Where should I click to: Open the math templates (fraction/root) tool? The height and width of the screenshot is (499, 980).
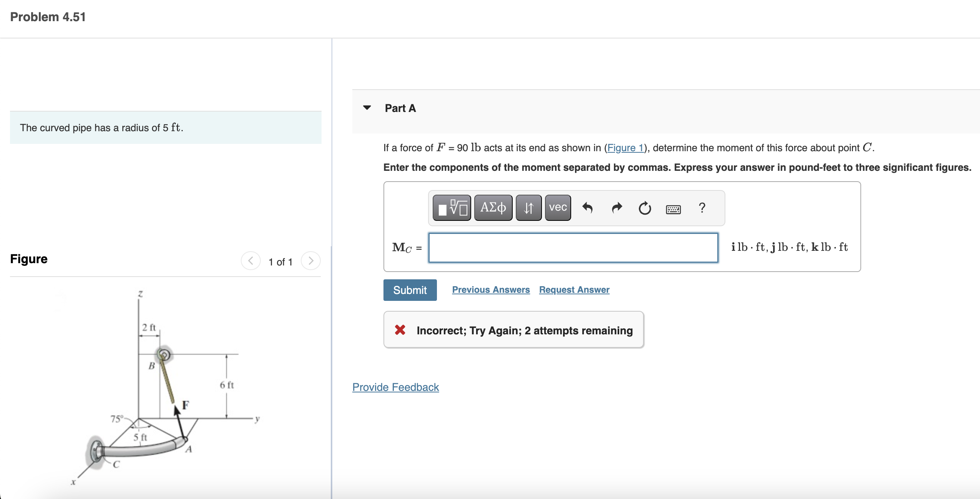coord(452,208)
